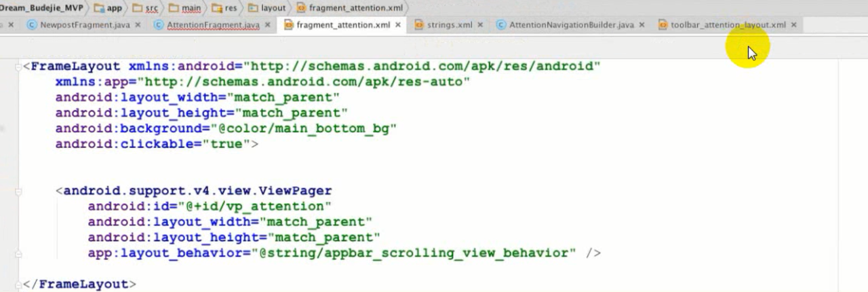Click the android:background="@color/main_bottom_bg" line
The image size is (868, 292).
click(226, 128)
